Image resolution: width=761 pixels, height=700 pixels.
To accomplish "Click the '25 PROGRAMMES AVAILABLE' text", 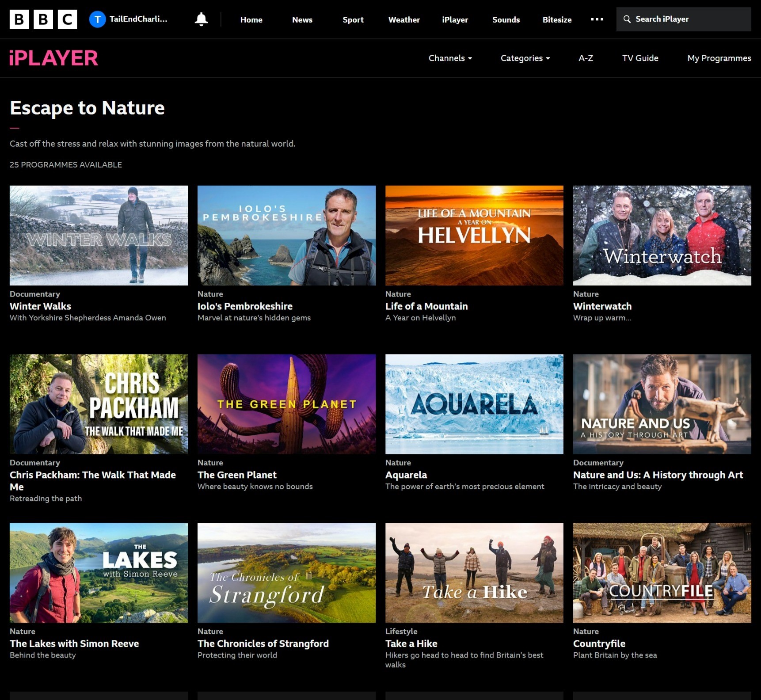I will 66,164.
